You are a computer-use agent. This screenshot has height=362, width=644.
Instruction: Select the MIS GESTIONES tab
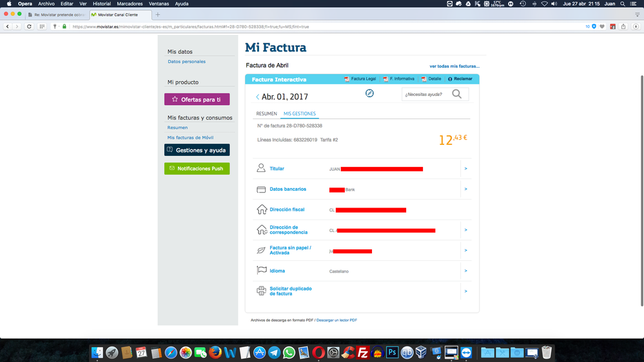tap(299, 114)
